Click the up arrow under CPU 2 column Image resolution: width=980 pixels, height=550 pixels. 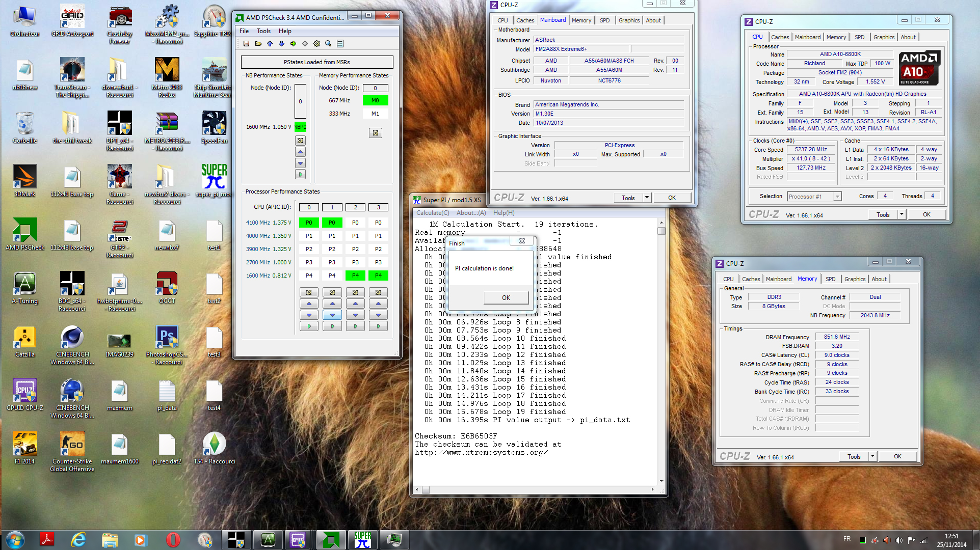[x=355, y=304]
